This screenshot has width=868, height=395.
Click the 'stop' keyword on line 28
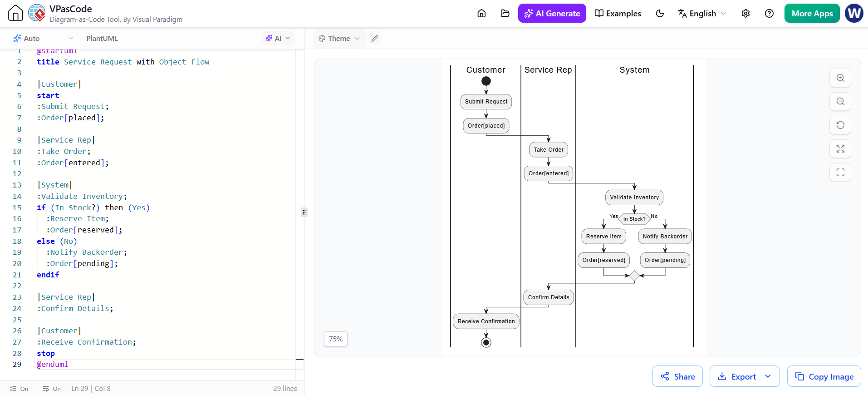(46, 353)
